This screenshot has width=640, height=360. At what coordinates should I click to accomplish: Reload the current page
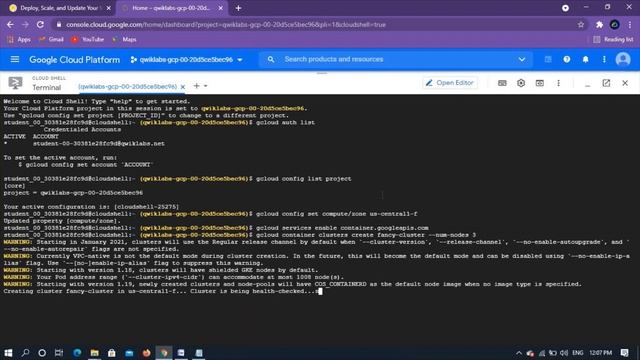coord(40,24)
